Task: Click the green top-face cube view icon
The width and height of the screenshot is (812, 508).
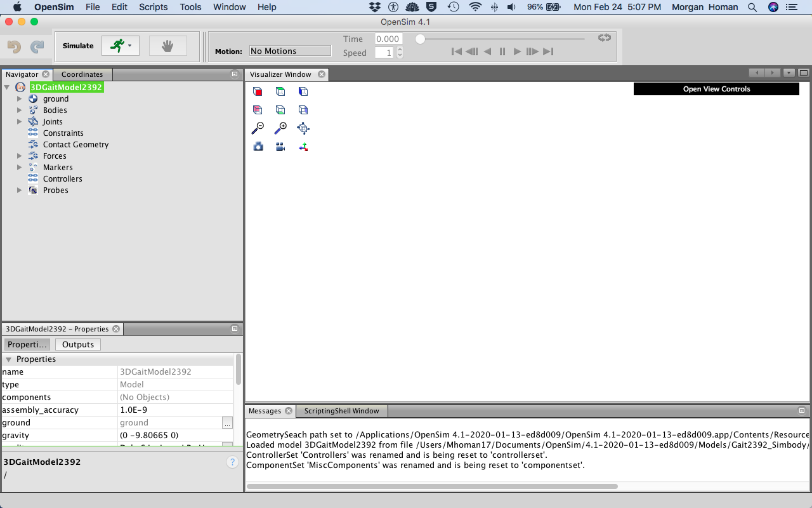Action: point(280,91)
